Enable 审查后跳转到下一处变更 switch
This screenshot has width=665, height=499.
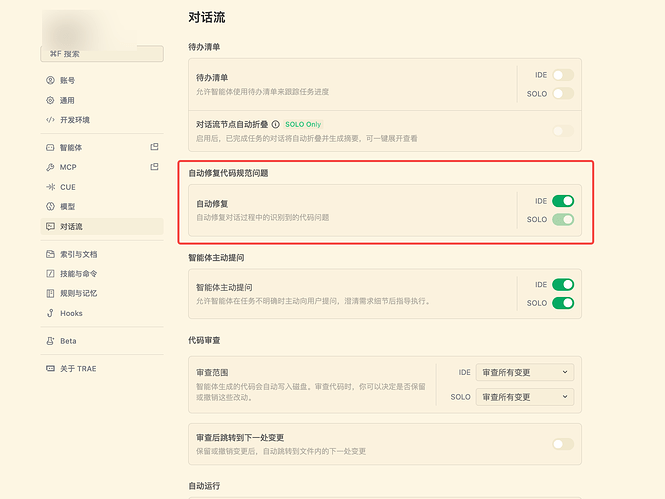click(563, 444)
